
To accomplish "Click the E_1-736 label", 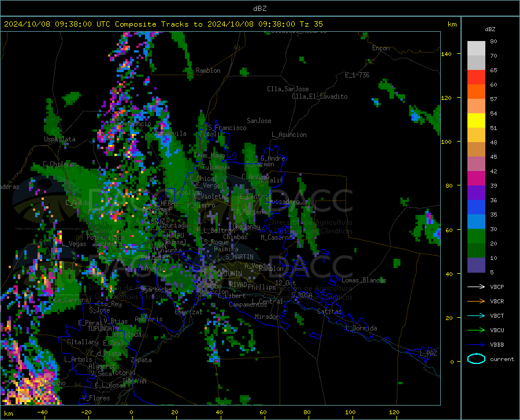I will pos(357,75).
